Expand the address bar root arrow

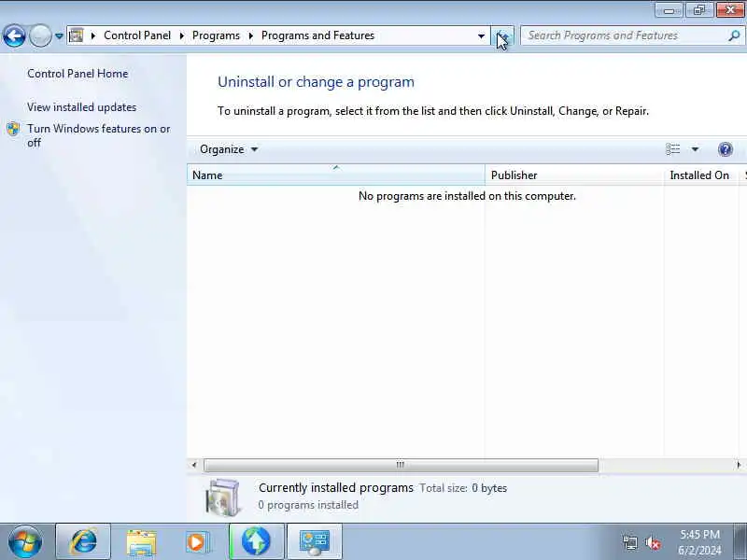93,35
